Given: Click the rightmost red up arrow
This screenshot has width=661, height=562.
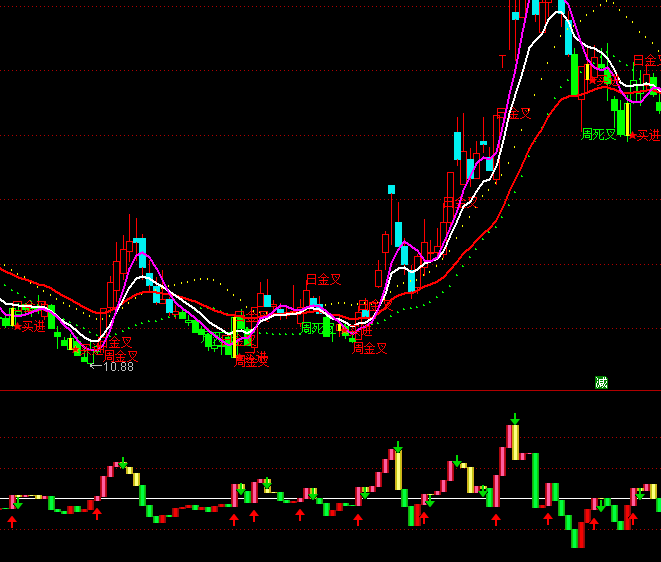Looking at the screenshot, I should (632, 518).
